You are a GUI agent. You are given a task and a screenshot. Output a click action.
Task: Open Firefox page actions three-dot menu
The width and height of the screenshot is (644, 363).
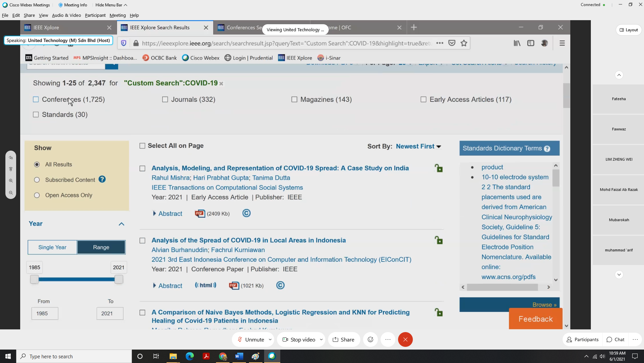439,43
